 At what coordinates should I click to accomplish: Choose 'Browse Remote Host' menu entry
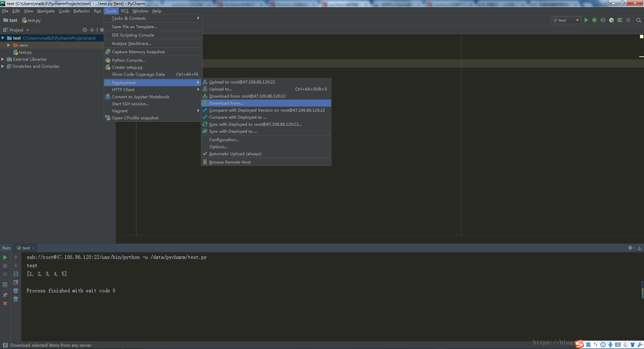tap(230, 162)
